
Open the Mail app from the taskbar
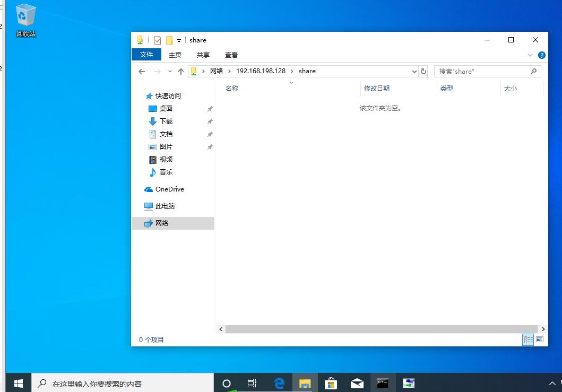pyautogui.click(x=357, y=382)
